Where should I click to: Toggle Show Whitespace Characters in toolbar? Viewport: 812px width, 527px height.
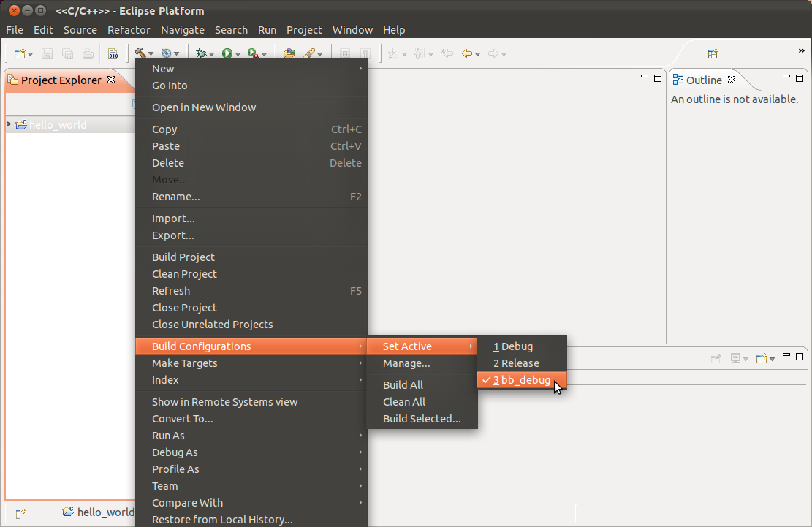click(365, 53)
